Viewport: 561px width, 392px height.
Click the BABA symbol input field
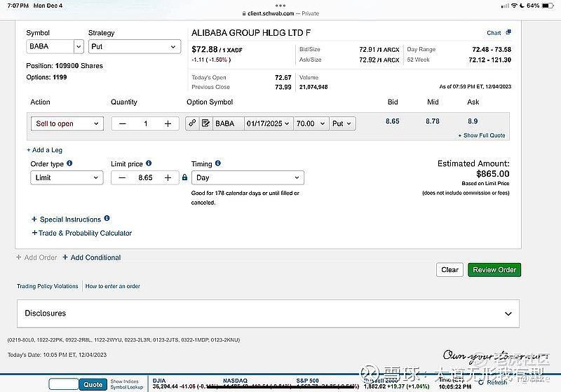(x=50, y=46)
